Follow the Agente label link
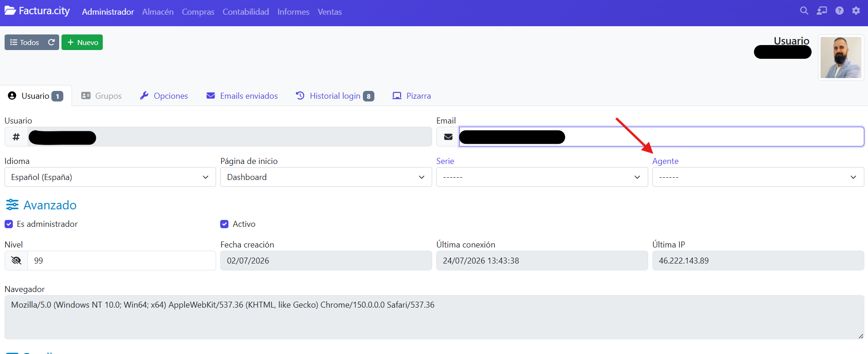Screen dimensions: 868x354 (665, 161)
